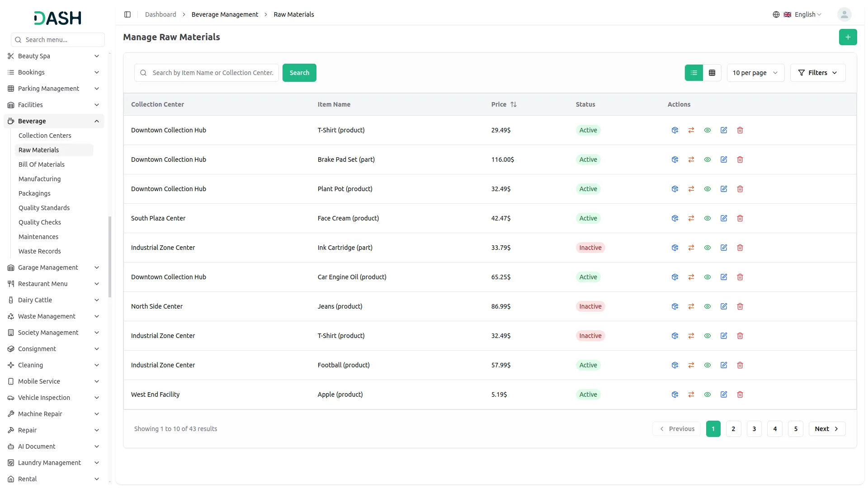Toggle the sidebar collapse icon

tap(127, 14)
